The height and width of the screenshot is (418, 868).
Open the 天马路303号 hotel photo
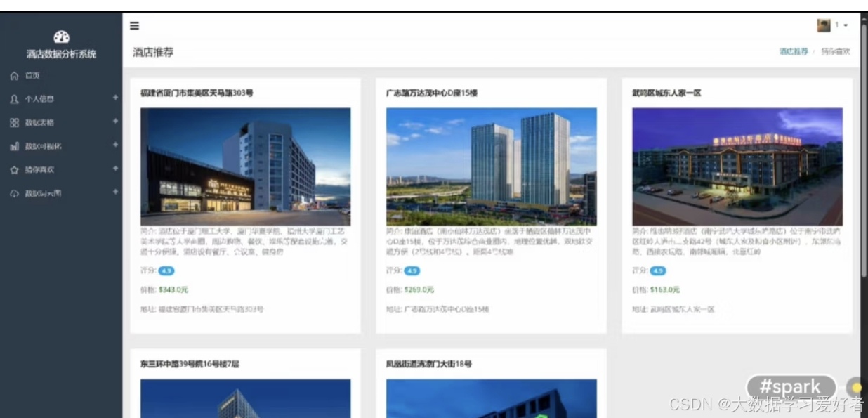point(246,166)
